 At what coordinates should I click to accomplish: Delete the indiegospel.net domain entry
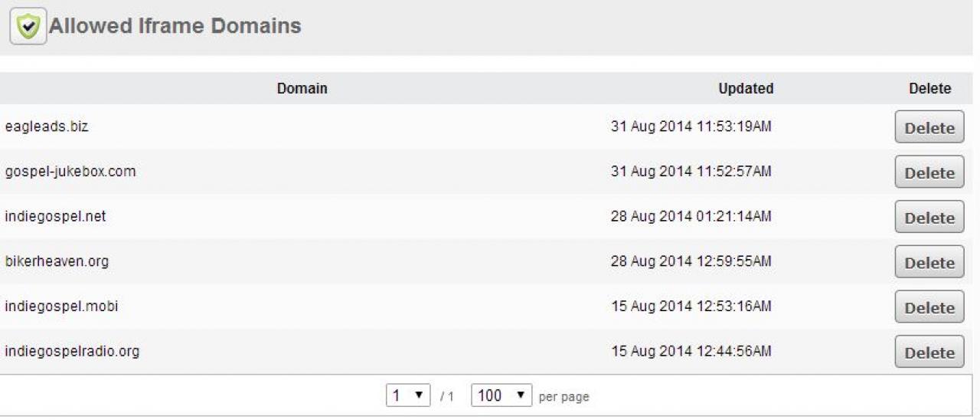929,218
